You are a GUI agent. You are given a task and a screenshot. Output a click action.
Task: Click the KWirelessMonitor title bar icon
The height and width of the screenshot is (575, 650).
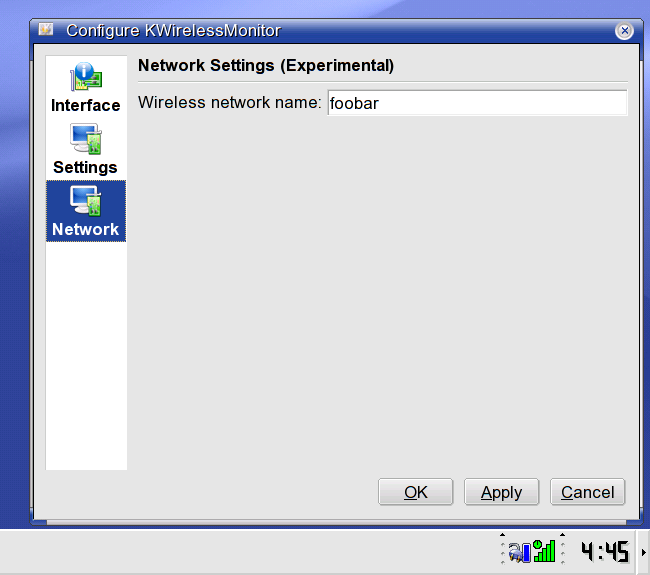coord(46,29)
